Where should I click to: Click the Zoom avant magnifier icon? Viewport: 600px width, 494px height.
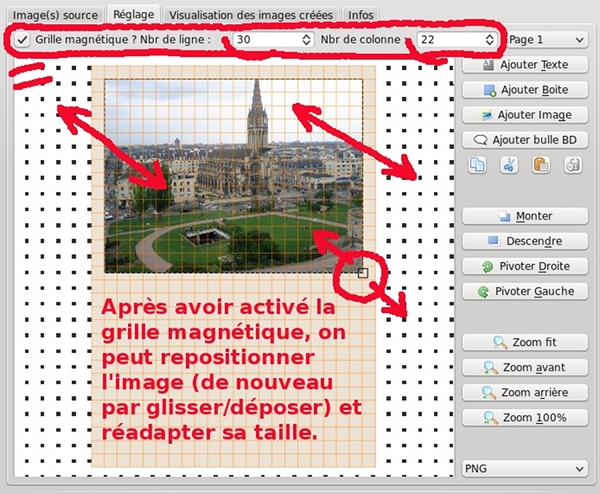[491, 367]
